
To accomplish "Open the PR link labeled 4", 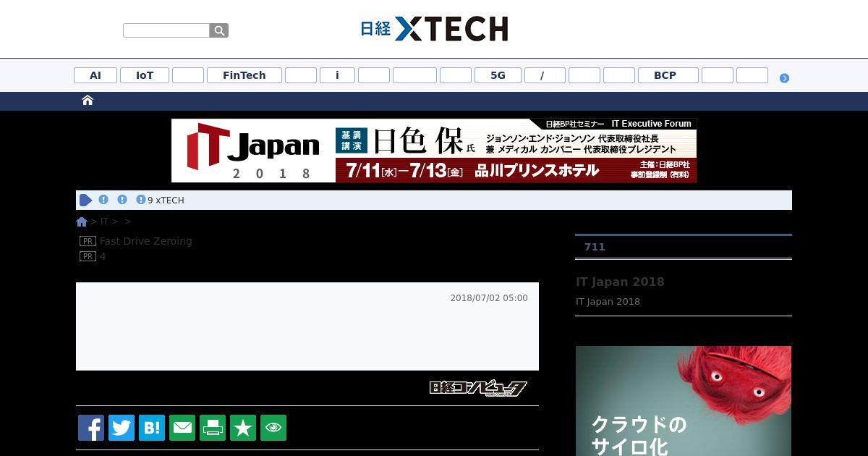I will pos(103,256).
